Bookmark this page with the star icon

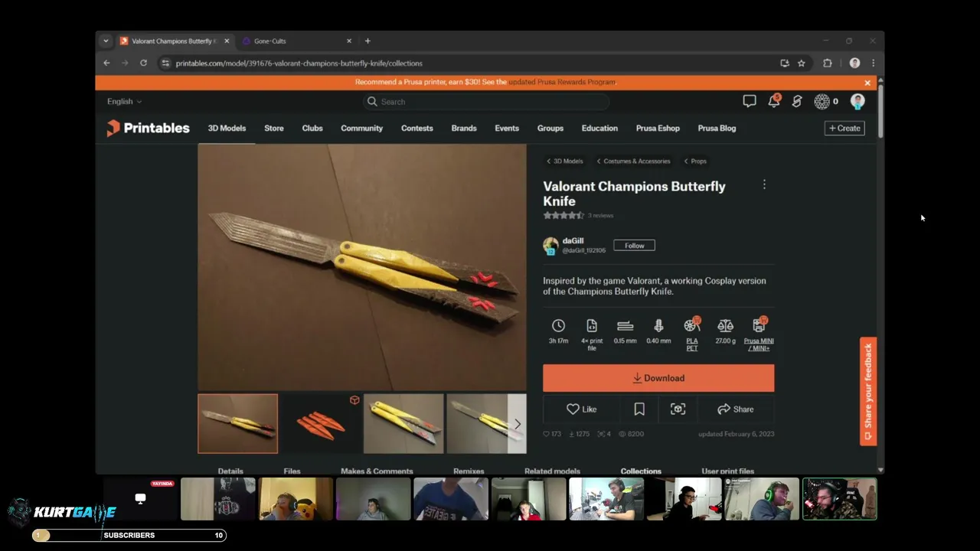click(802, 64)
